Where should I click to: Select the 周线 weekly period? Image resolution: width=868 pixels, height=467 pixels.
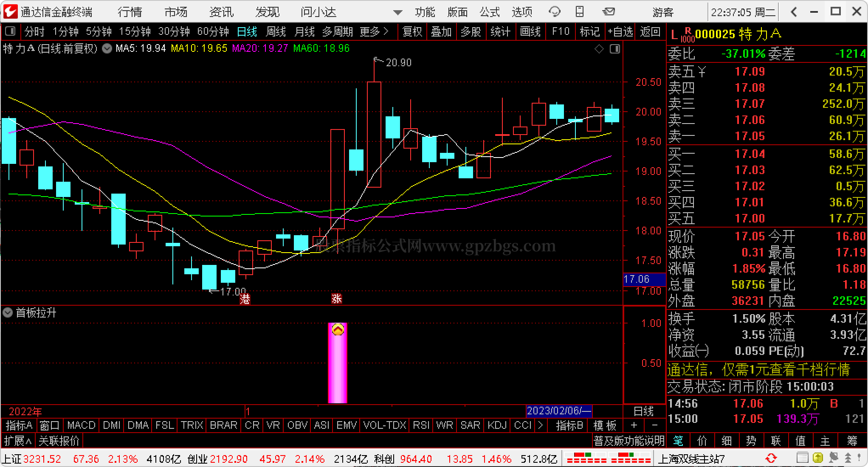point(276,31)
